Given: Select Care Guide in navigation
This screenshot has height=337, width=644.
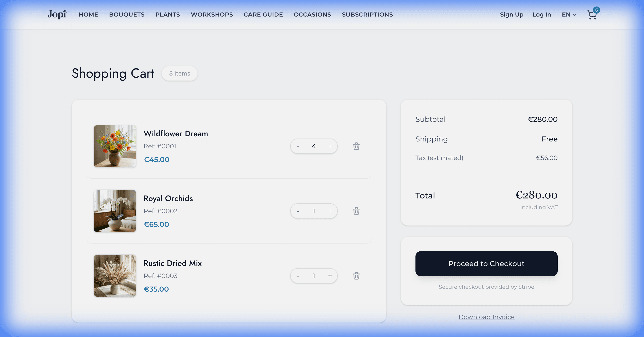Looking at the screenshot, I should (x=263, y=15).
